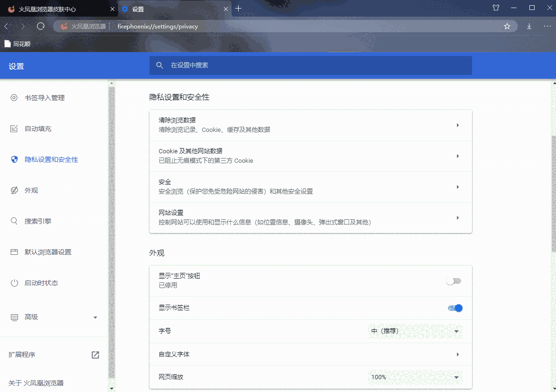The image size is (556, 392).
Task: Enable the 显示"主页"按钮 toggle
Action: coord(453,281)
